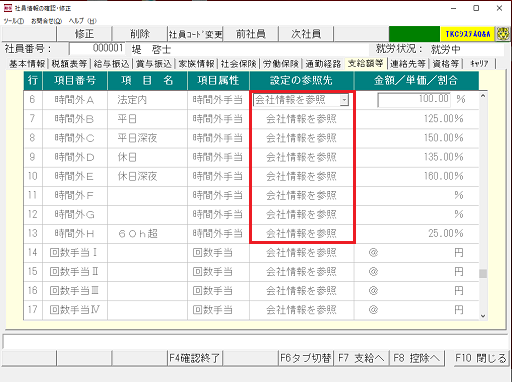Click the F10 閉じる button
Viewport: 512px width, 382px height.
pyautogui.click(x=481, y=358)
